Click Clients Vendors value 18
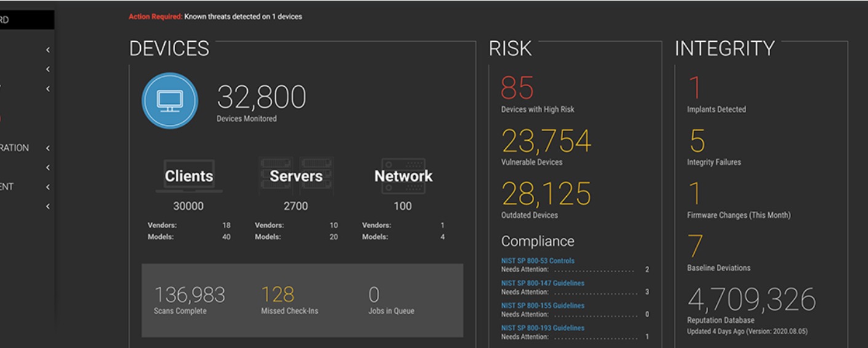This screenshot has width=868, height=348. point(226,226)
